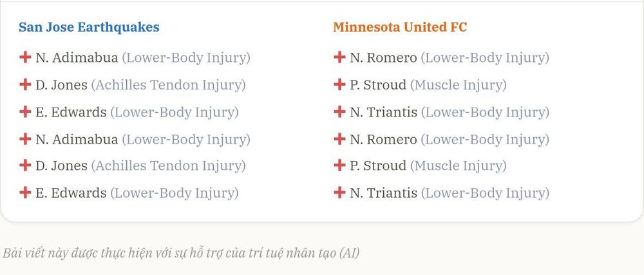Select the second E. Edwards player name
The height and width of the screenshot is (275, 644).
[x=71, y=193]
